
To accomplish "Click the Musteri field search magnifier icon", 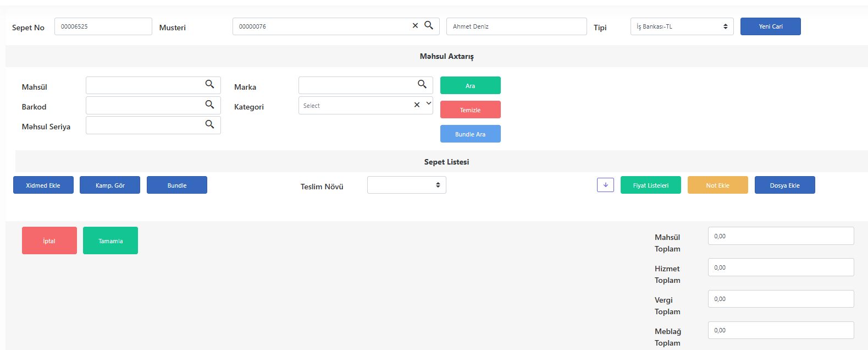I will 429,25.
